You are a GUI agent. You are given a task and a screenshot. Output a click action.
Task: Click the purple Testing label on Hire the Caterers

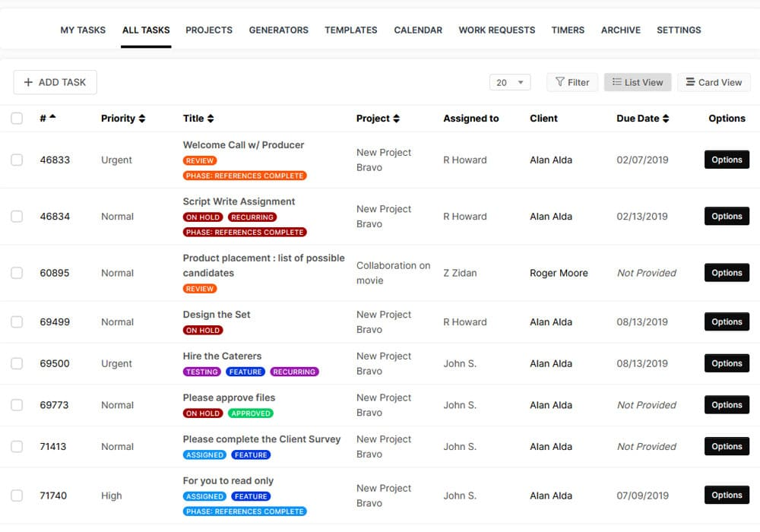pos(202,372)
